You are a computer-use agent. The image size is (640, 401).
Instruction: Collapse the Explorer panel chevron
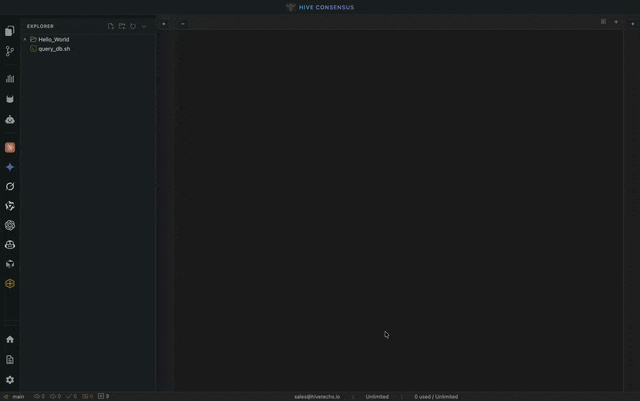[144, 26]
